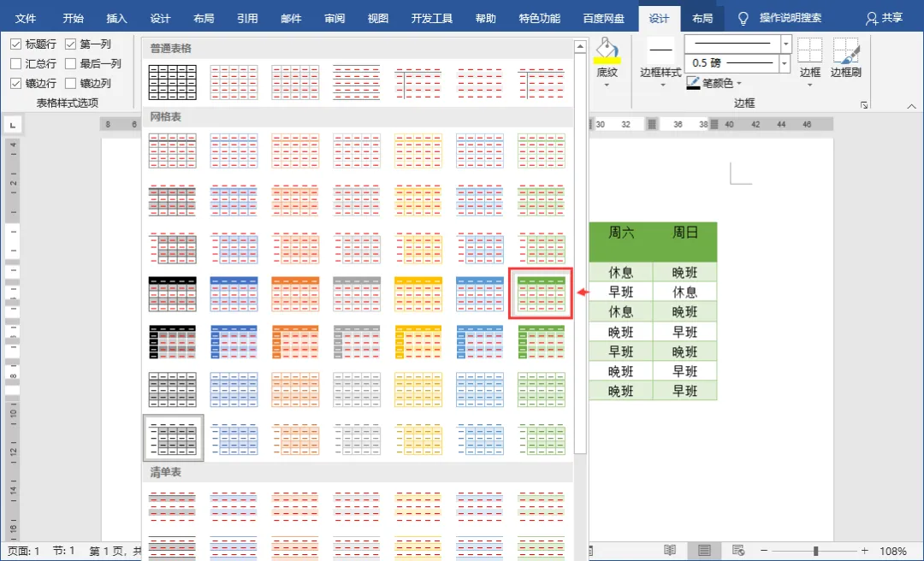This screenshot has width=924, height=561.
Task: Click the 页面: 1 status entry
Action: [x=24, y=551]
